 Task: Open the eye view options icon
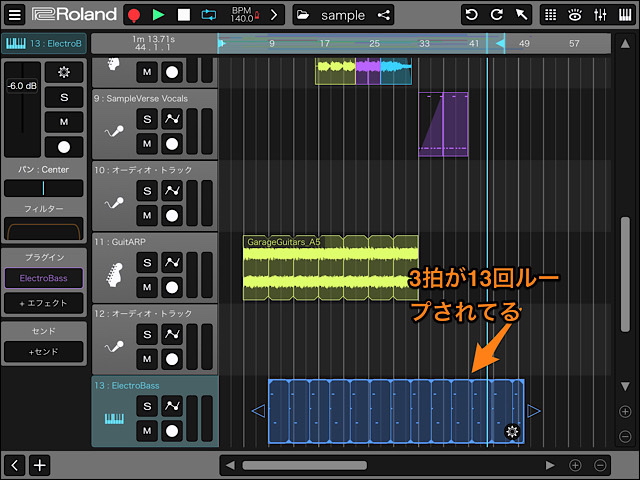(x=575, y=15)
